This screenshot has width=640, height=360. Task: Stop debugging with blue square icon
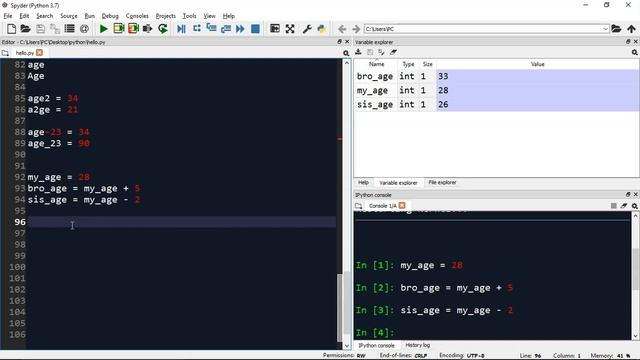point(255,29)
